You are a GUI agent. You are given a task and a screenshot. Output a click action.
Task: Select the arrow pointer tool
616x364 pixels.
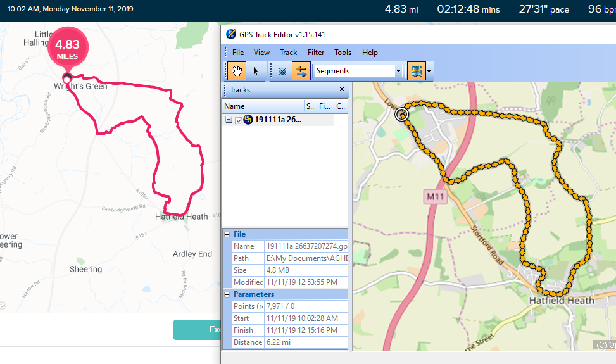coord(256,71)
